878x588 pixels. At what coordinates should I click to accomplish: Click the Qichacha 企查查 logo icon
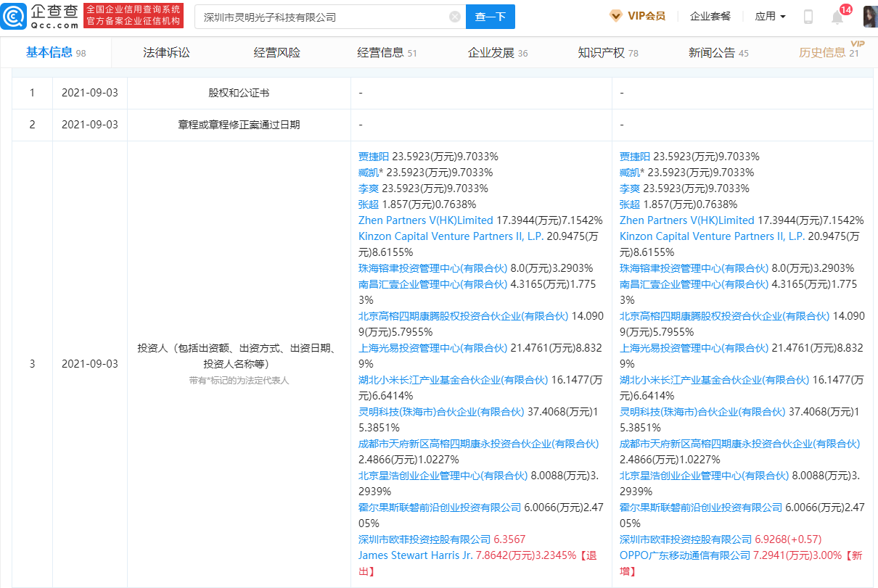[14, 15]
